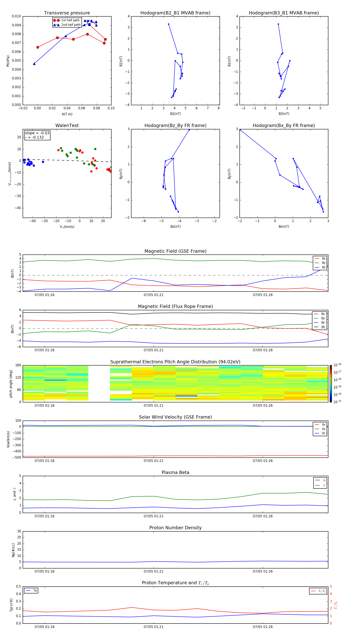Click the "A(T·m)" x-axis label
The height and width of the screenshot is (644, 351).
tap(67, 114)
